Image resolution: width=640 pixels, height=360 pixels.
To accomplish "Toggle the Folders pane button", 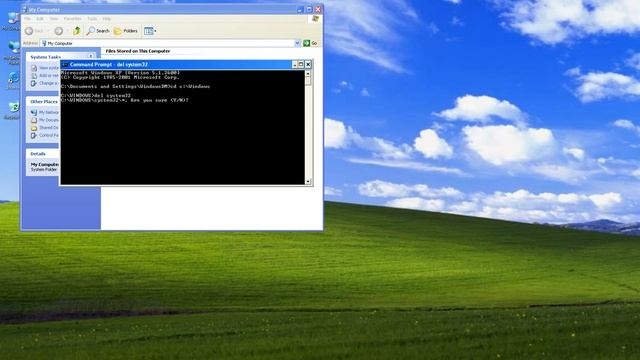I will [126, 31].
